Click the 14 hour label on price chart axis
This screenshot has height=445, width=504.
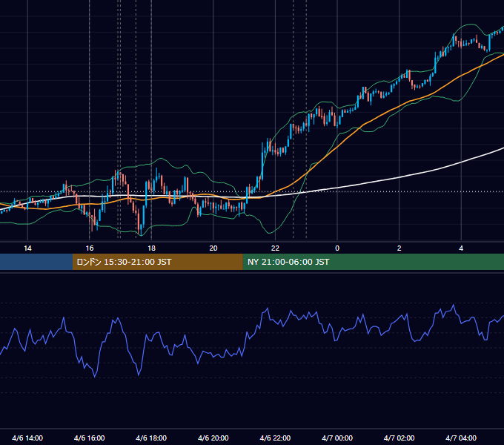[x=27, y=248]
